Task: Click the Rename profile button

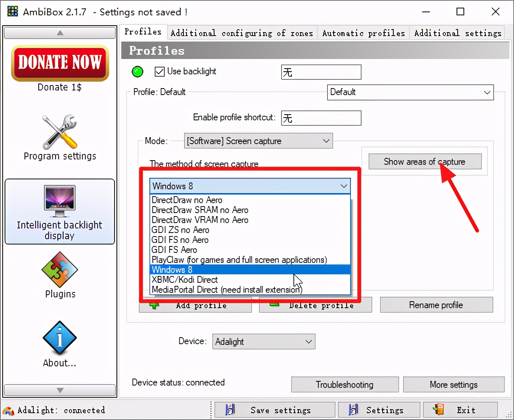Action: coord(436,305)
